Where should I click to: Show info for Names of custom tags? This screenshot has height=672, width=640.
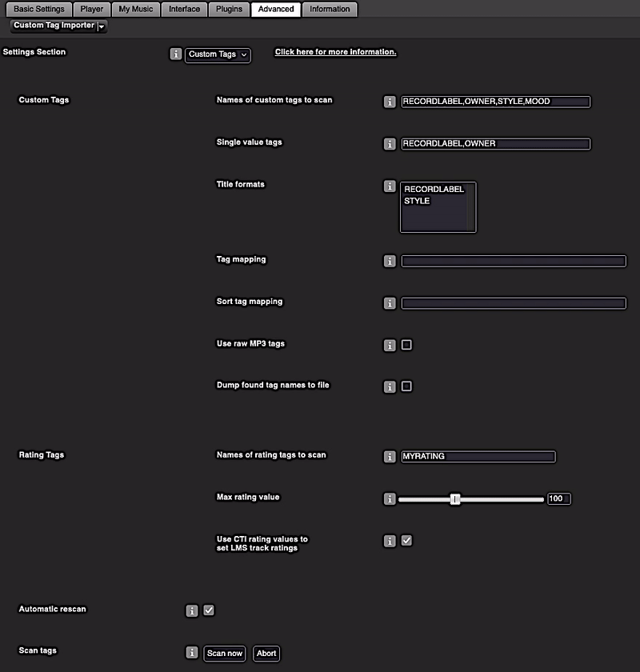pyautogui.click(x=390, y=102)
